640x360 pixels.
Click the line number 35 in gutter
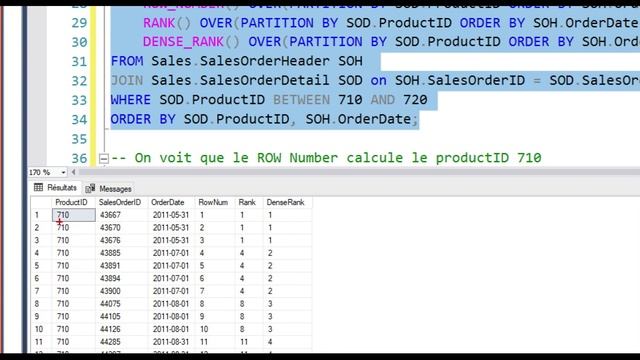click(x=79, y=139)
